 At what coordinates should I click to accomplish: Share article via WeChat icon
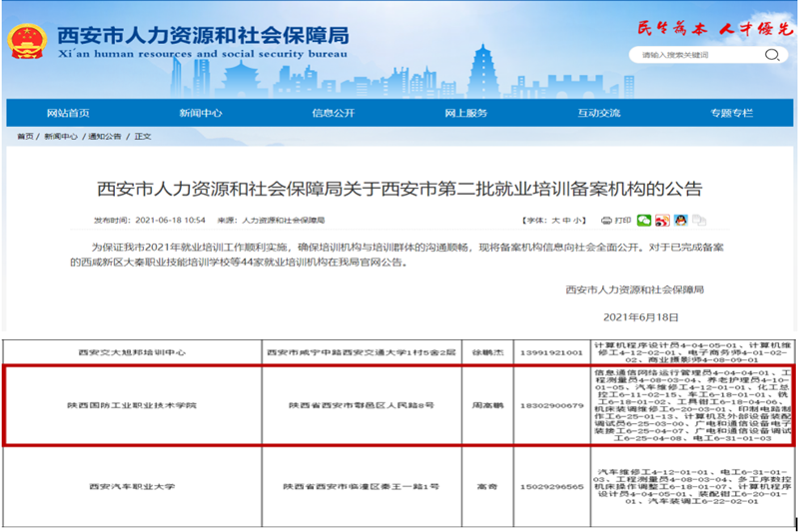(644, 220)
